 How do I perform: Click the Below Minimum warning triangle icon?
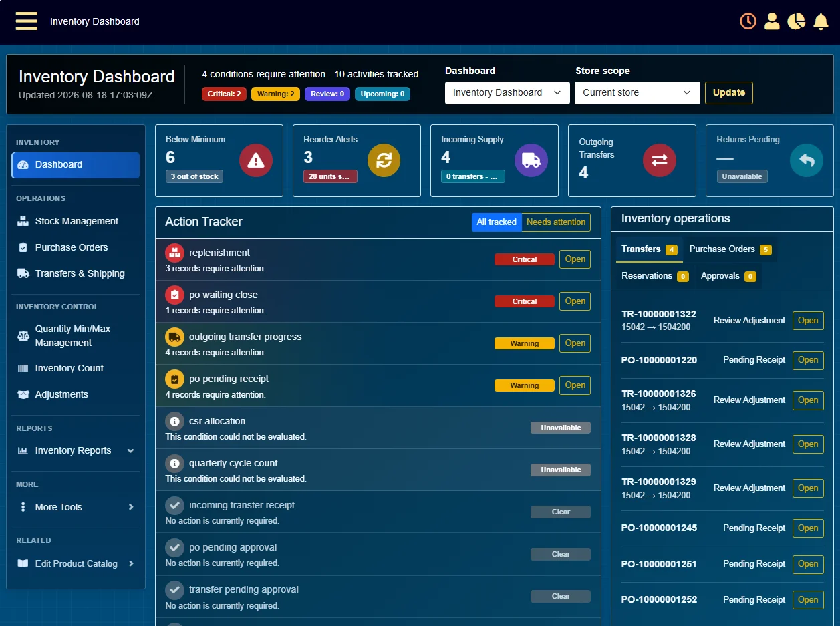256,160
